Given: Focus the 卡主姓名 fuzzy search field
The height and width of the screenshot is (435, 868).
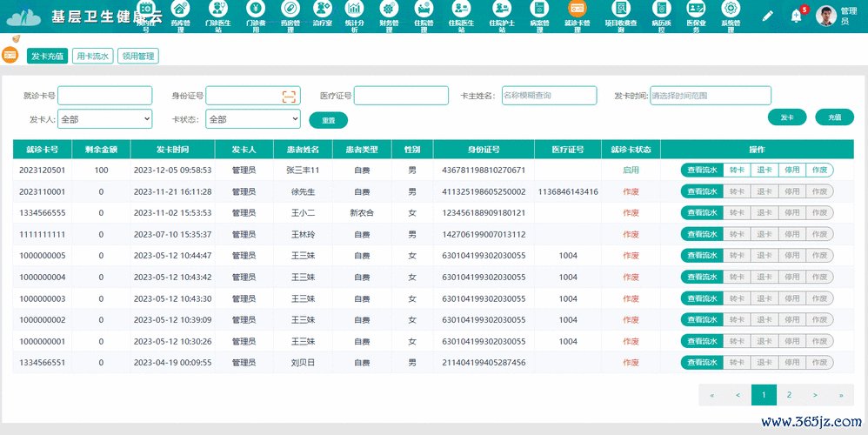Looking at the screenshot, I should pyautogui.click(x=549, y=95).
